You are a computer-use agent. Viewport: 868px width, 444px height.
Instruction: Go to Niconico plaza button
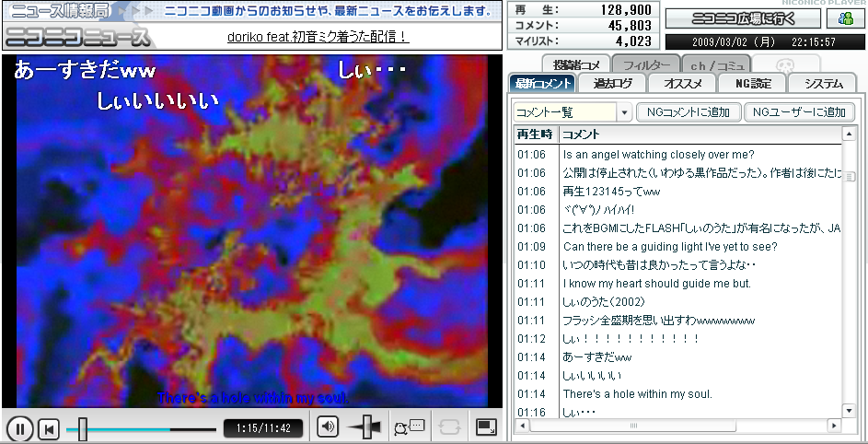click(743, 18)
